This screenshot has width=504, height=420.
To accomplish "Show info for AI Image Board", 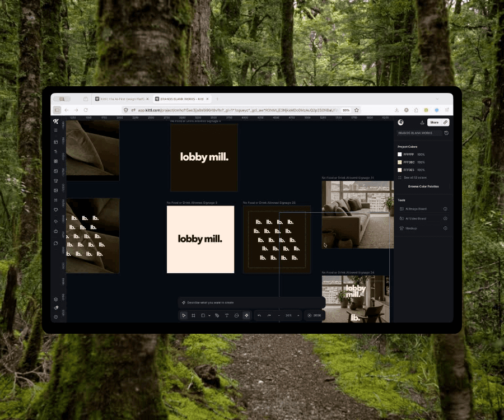I will coord(445,209).
